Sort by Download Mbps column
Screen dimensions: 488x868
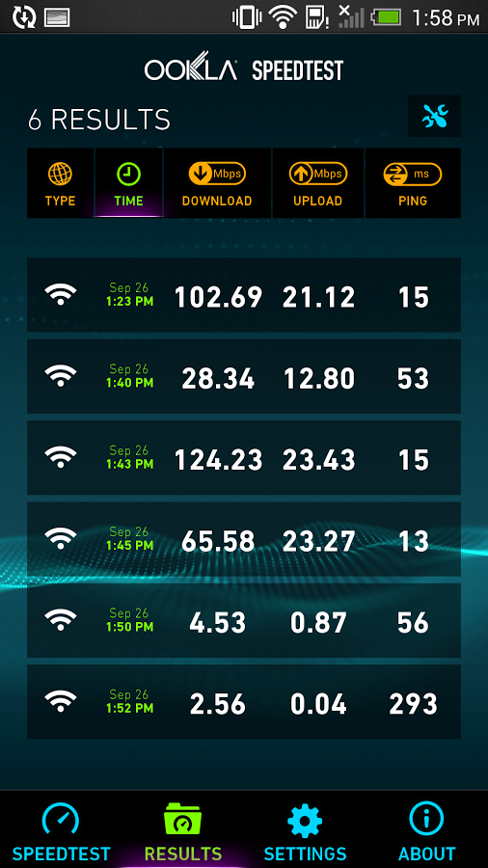pyautogui.click(x=217, y=182)
